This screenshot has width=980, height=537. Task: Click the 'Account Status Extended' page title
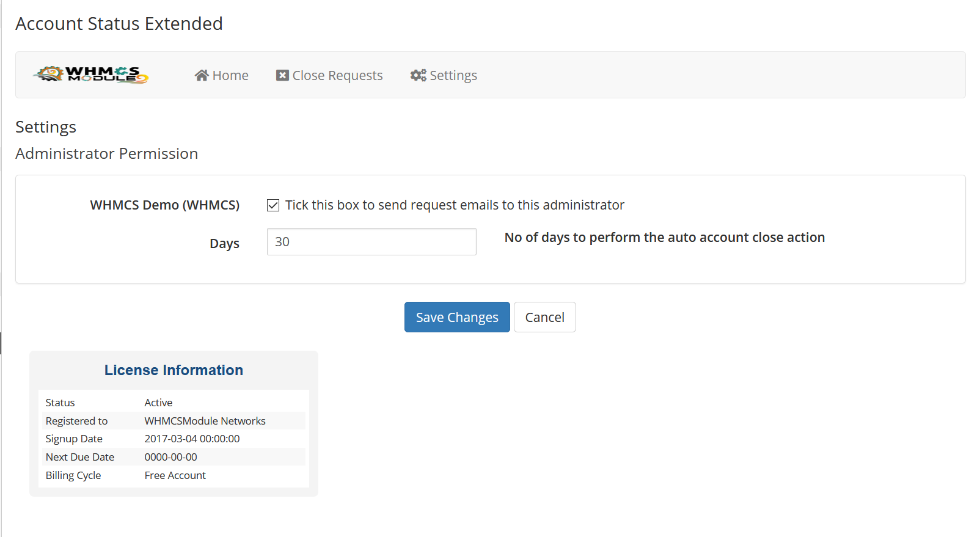(119, 24)
